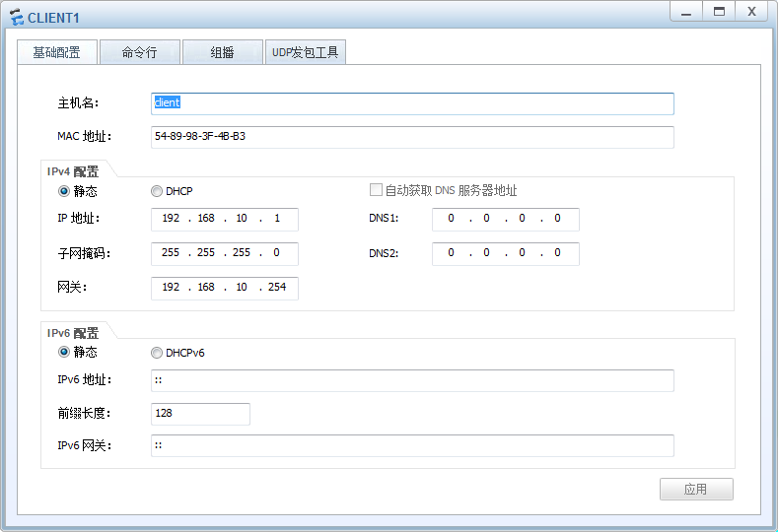Screen dimensions: 778x532
Task: Select DHCPv6 radio button
Action: (157, 353)
